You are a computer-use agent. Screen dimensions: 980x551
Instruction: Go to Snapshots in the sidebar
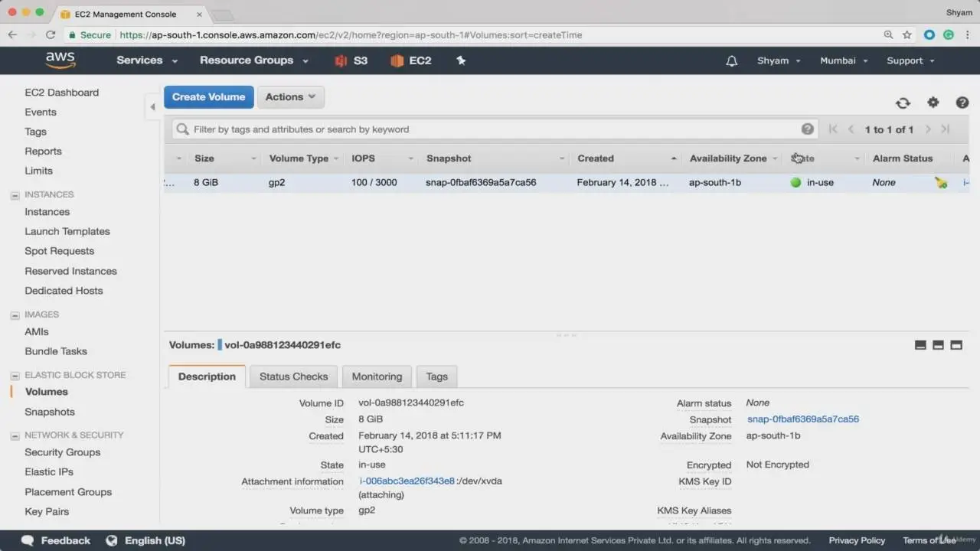coord(50,412)
